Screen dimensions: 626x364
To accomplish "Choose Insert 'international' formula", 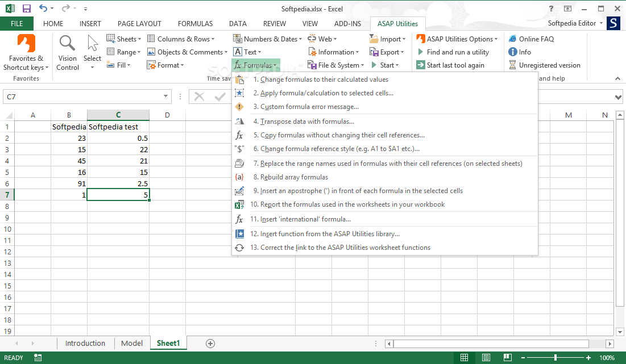I will tap(385, 219).
